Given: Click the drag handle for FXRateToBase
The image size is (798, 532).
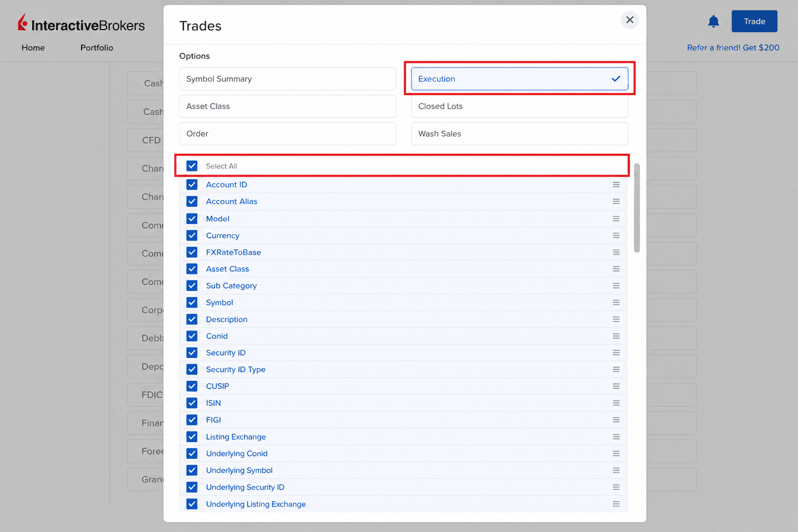Looking at the screenshot, I should [x=616, y=252].
